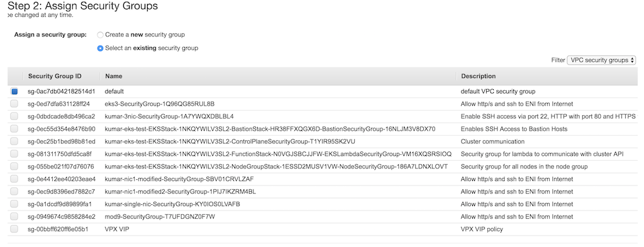This screenshot has height=247, width=644.
Task: Click ID sg-081311750dfd5ca8f
Action: (60, 154)
